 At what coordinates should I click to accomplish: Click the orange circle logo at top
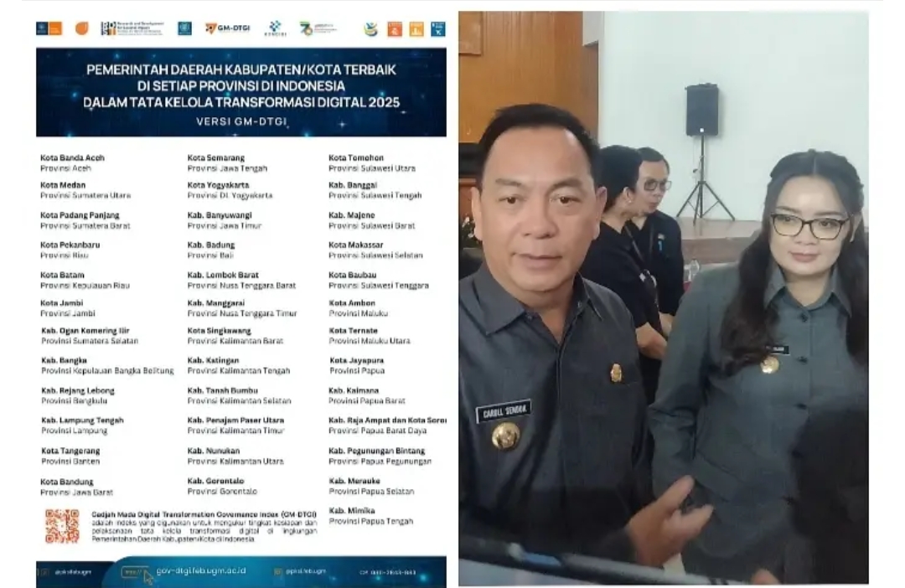tap(81, 28)
